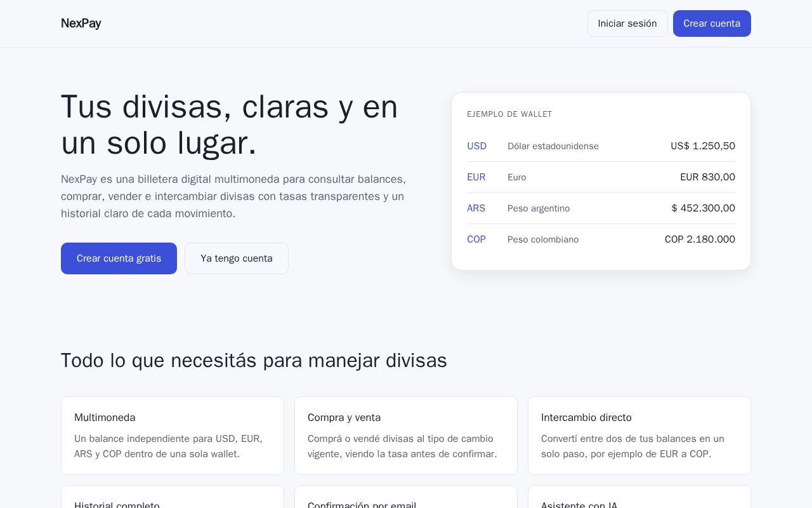Select the COP currency code
Image resolution: width=812 pixels, height=508 pixels.
pyautogui.click(x=476, y=239)
